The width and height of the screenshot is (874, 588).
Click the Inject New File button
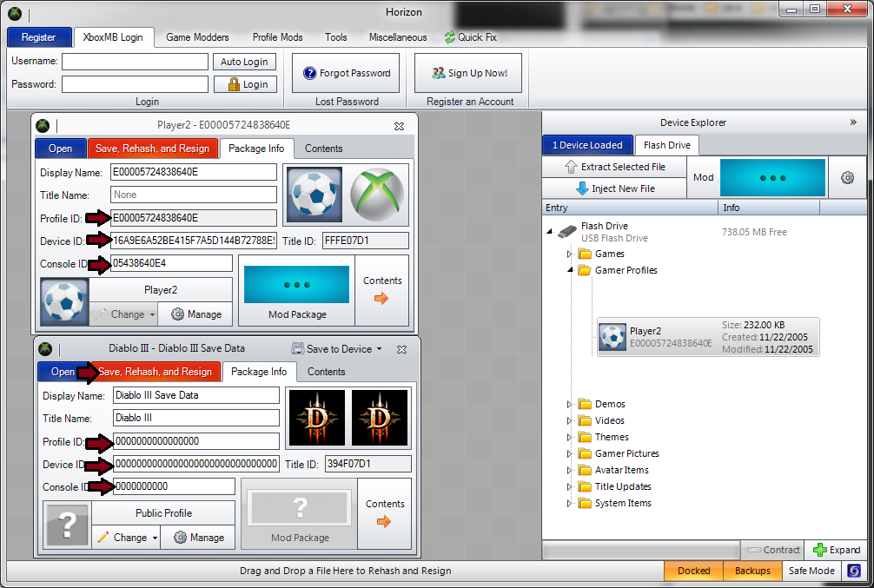pyautogui.click(x=614, y=188)
